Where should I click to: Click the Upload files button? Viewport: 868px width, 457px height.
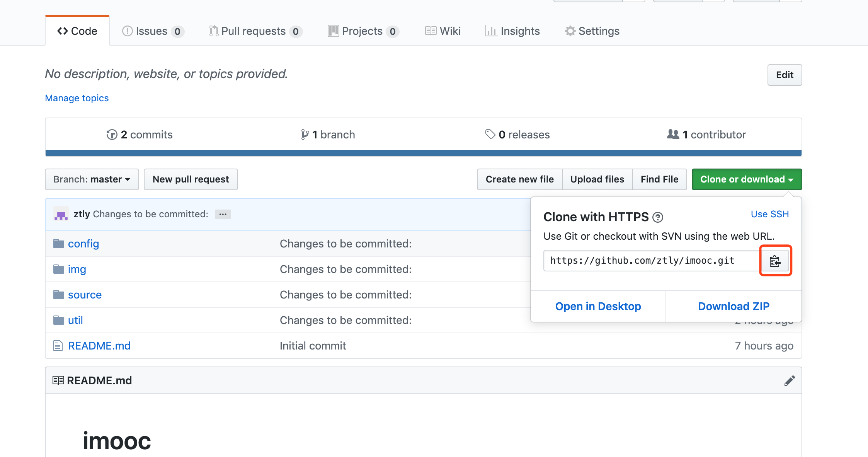597,179
